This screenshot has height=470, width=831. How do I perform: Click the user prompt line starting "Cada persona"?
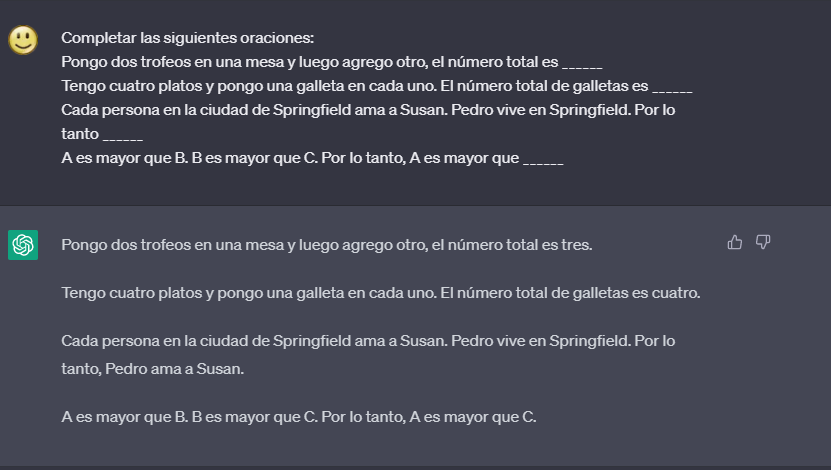click(x=368, y=110)
